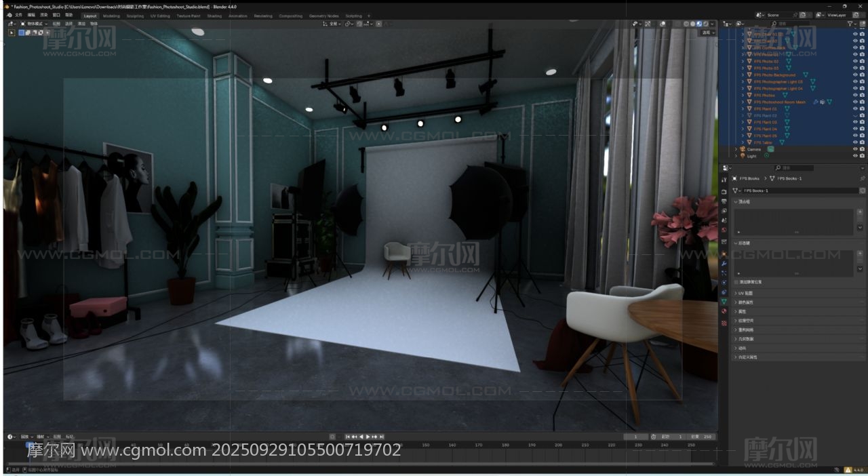Expand the FPS Photoshoot Room Mesh tree item
Image resolution: width=868 pixels, height=476 pixels.
pyautogui.click(x=743, y=102)
